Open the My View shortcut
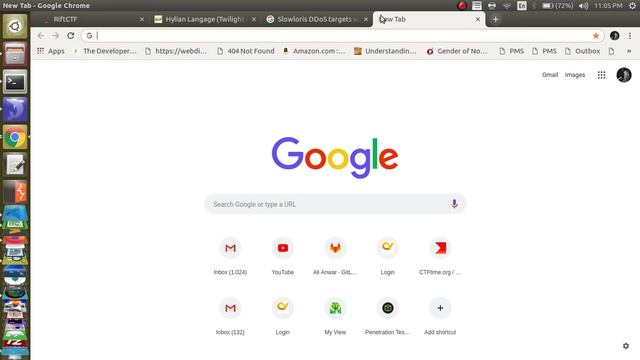Viewport: 640px width, 360px height. point(335,316)
